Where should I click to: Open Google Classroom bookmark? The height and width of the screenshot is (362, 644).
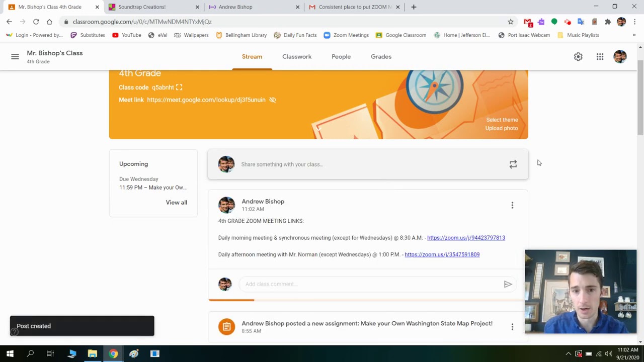tap(401, 35)
